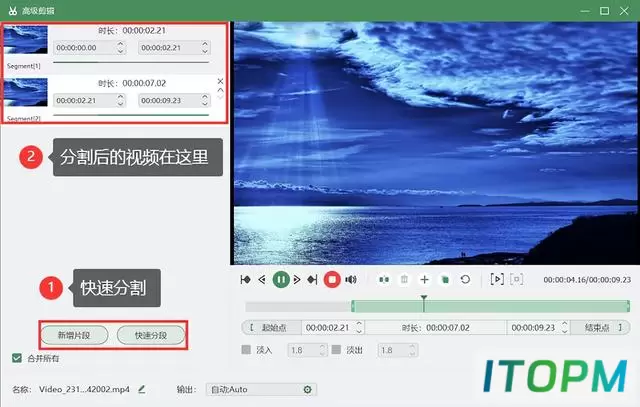Pause playback with the green button
This screenshot has height=407, width=640.
pos(281,280)
